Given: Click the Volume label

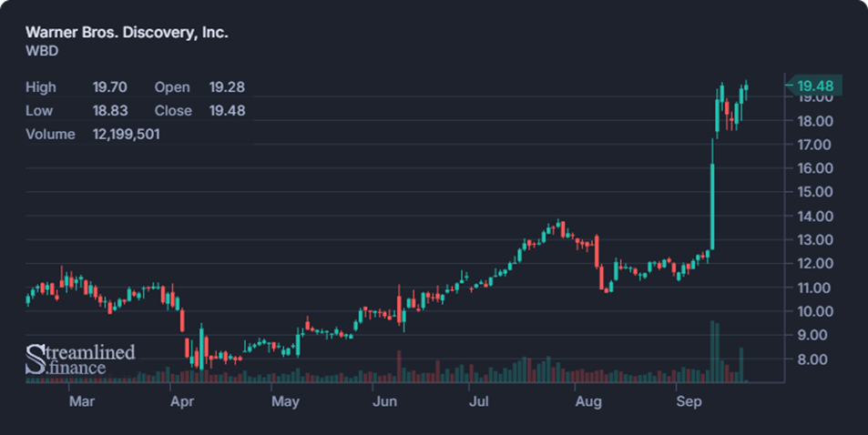Looking at the screenshot, I should [x=50, y=135].
